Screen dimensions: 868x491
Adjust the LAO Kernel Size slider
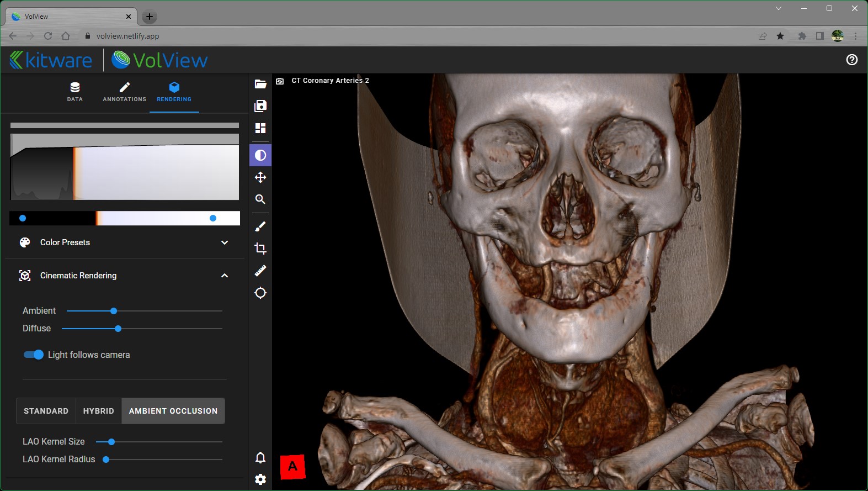coord(159,442)
